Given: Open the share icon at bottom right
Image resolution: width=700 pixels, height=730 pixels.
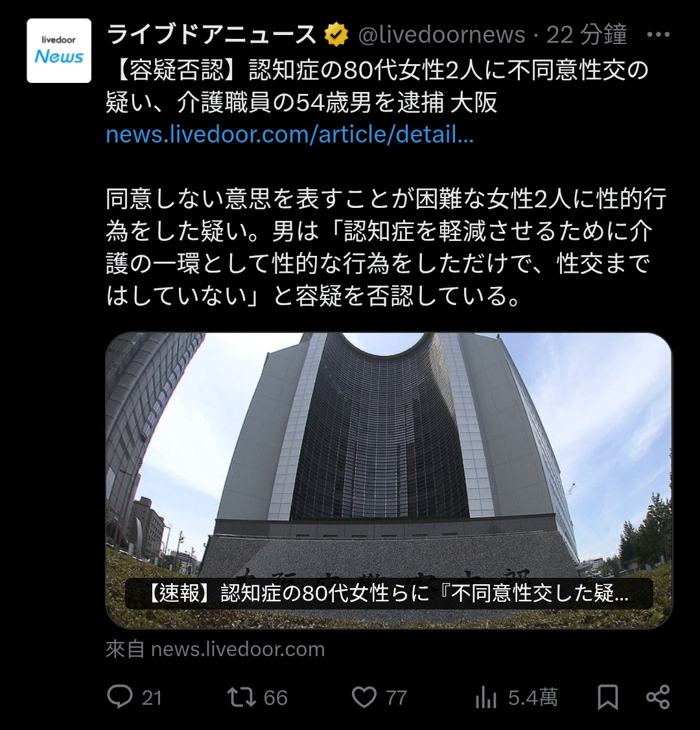Looking at the screenshot, I should [658, 697].
